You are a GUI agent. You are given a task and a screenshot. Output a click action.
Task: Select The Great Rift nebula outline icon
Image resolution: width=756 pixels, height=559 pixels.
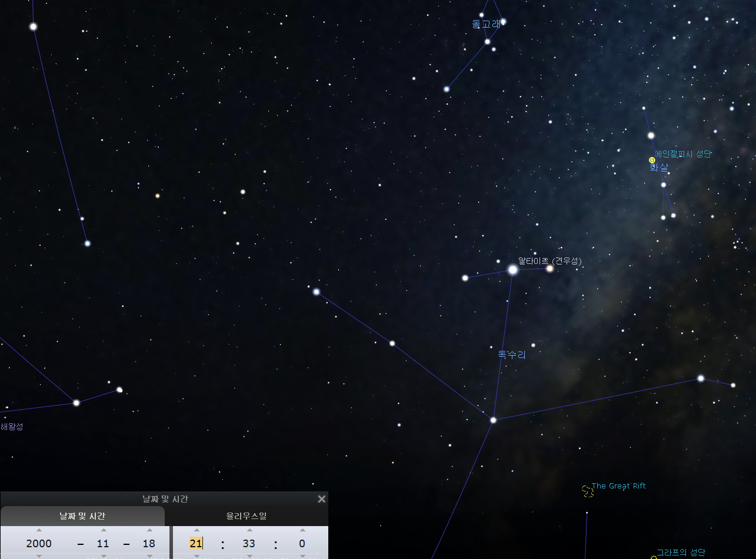coord(587,490)
